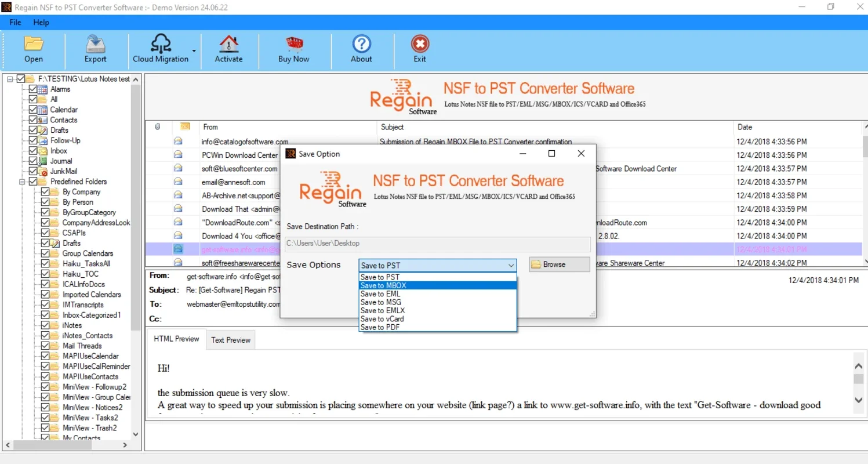
Task: Sort by the Subject column header
Action: pos(555,127)
